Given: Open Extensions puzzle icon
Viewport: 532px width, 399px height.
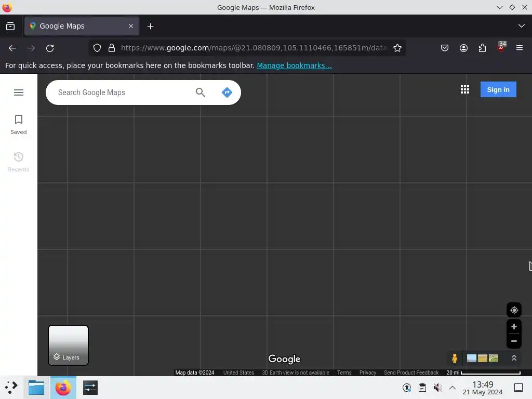Looking at the screenshot, I should [482, 48].
